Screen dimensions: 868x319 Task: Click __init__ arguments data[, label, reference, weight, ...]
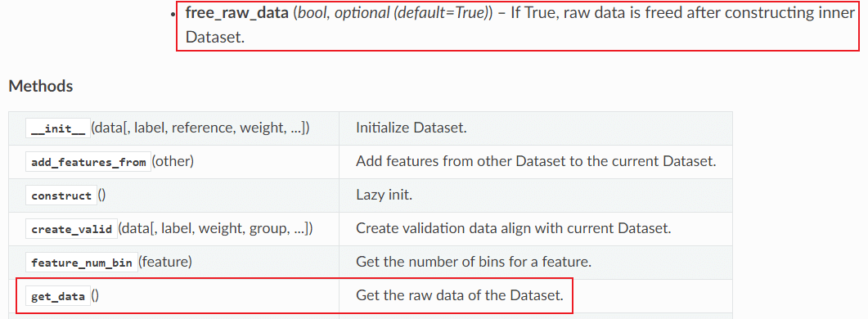pyautogui.click(x=200, y=128)
